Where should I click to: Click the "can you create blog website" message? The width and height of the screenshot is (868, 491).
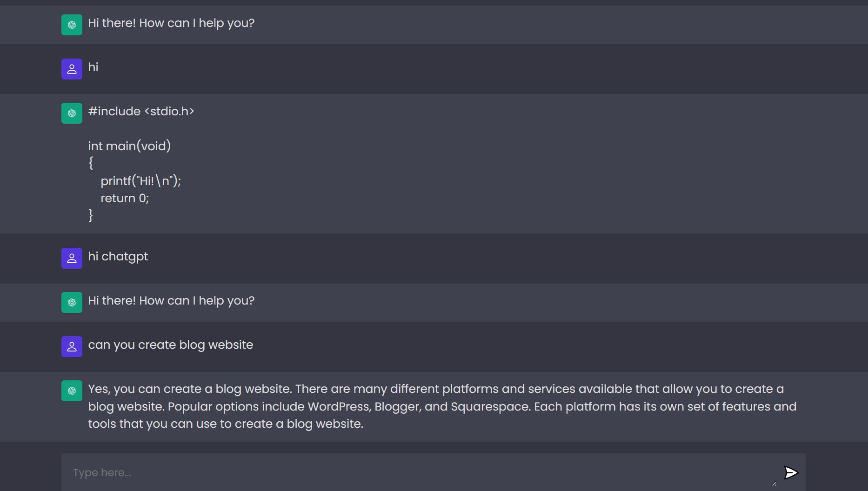click(170, 345)
